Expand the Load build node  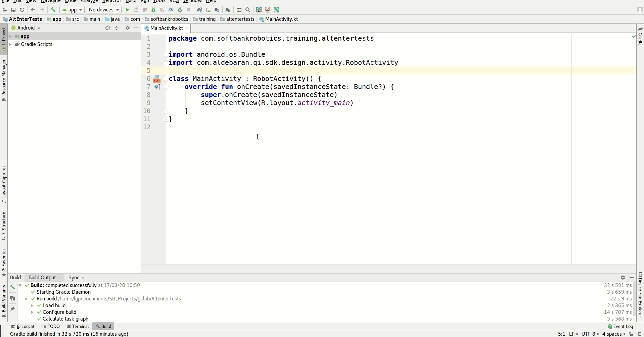coord(32,305)
